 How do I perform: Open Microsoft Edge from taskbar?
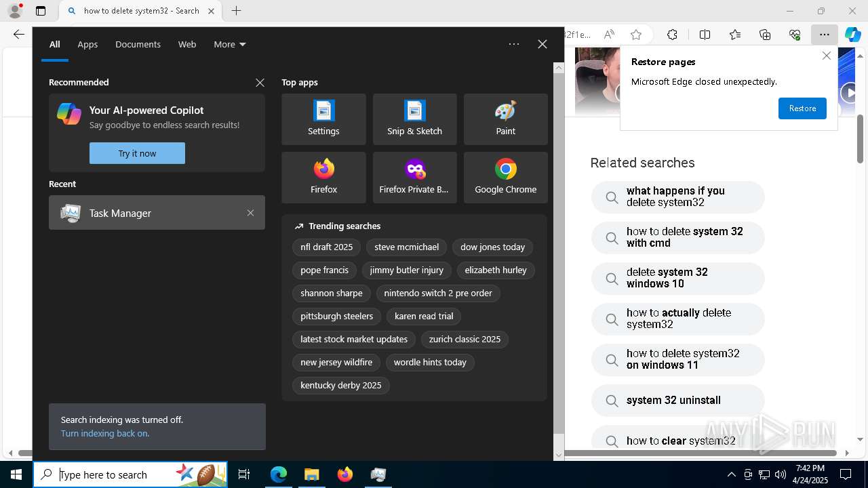click(x=279, y=474)
